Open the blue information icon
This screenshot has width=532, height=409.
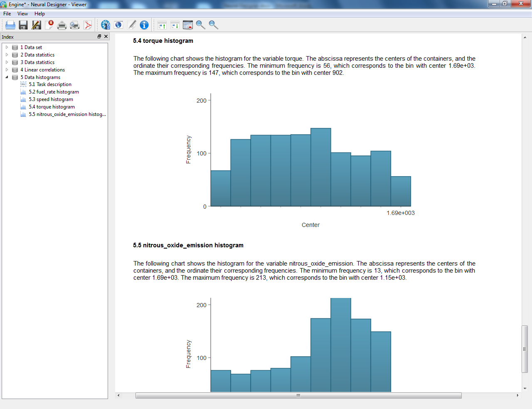(x=144, y=25)
